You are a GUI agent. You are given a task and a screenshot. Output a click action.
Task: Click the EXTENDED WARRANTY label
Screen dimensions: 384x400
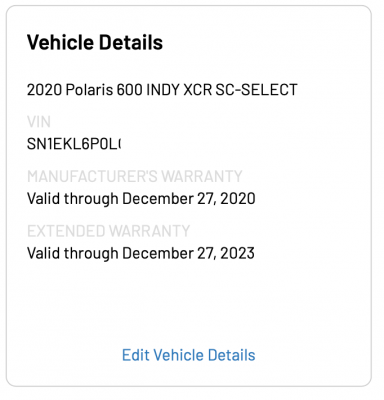point(108,231)
